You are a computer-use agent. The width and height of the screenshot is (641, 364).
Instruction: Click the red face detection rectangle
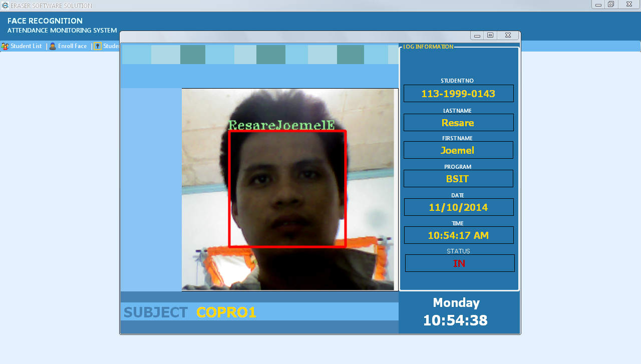tap(287, 189)
